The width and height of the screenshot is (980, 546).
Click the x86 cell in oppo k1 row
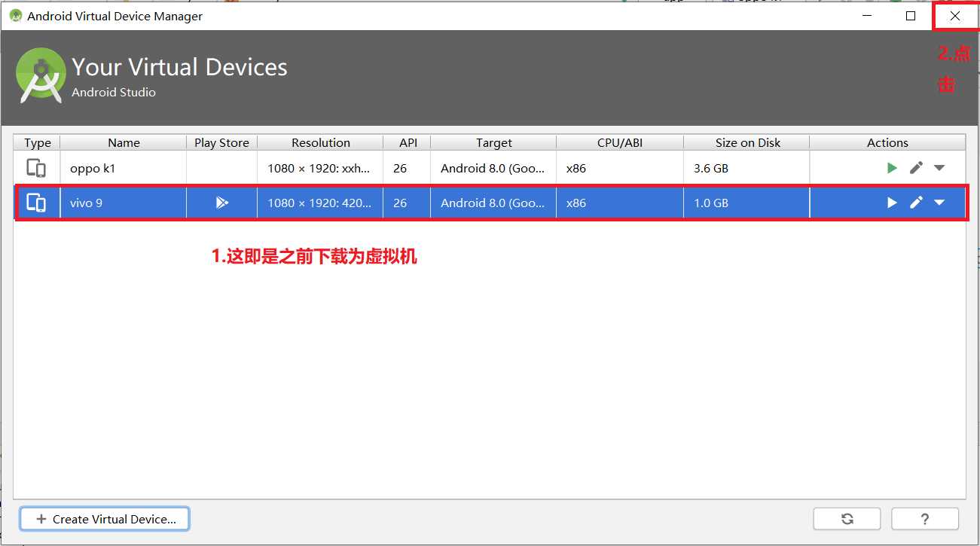tap(620, 168)
